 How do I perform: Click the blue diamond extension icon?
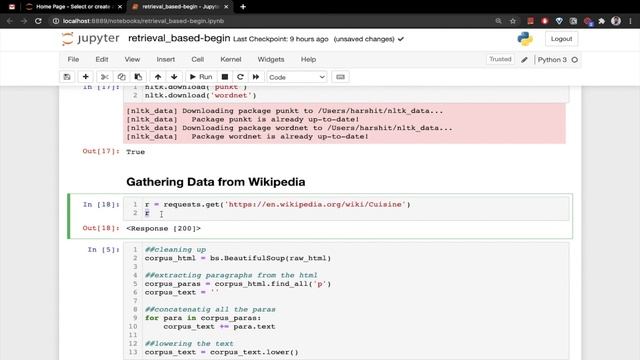559,21
